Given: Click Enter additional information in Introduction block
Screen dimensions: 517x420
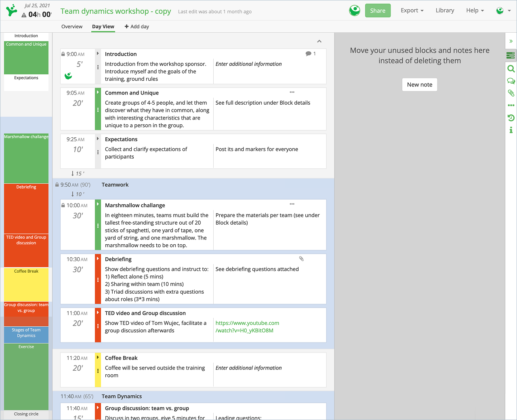Looking at the screenshot, I should pos(248,64).
